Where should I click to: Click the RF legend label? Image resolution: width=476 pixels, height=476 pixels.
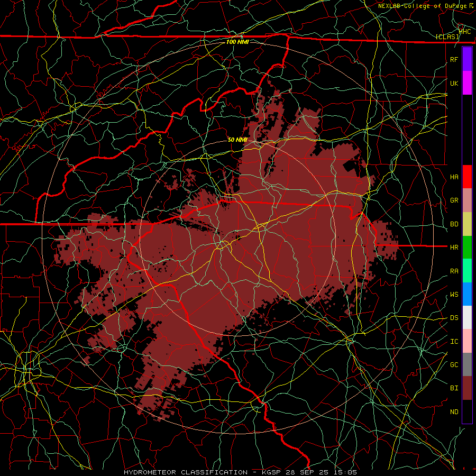tap(454, 59)
